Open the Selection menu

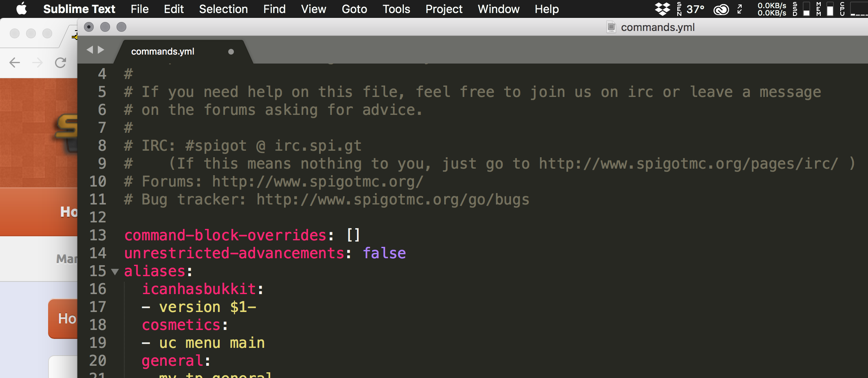(x=223, y=9)
